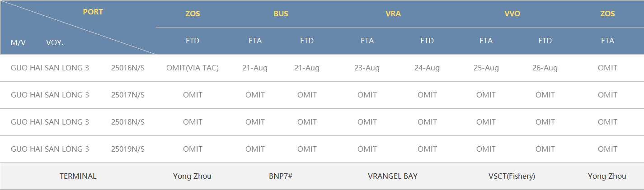Click the PORT header label
The width and height of the screenshot is (644, 190).
click(93, 12)
